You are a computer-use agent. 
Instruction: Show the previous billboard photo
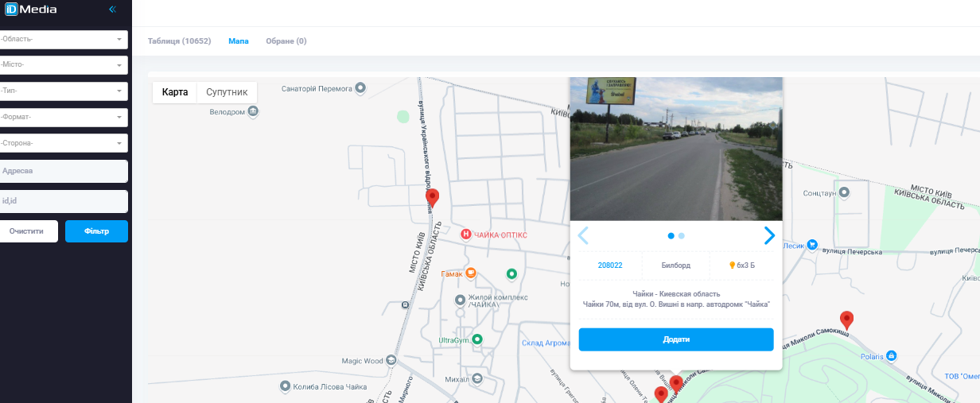coord(583,235)
